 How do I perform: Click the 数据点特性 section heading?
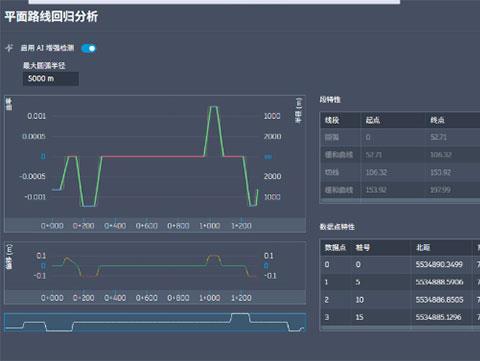337,227
